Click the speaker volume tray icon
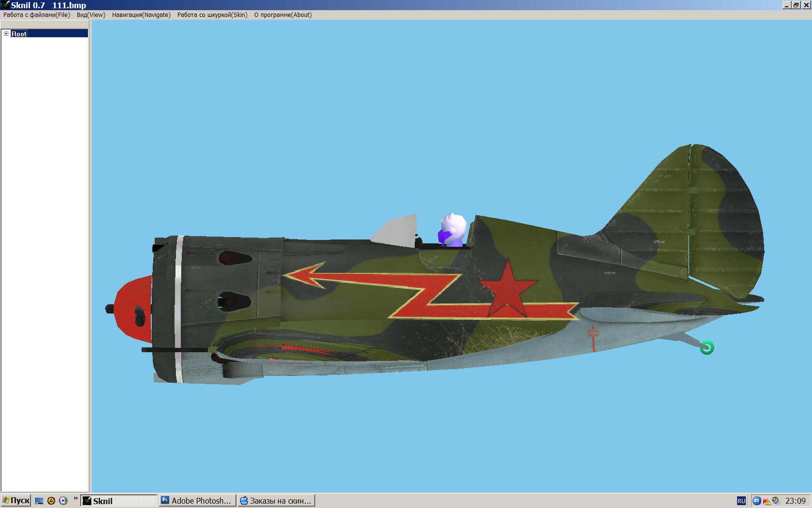This screenshot has width=812, height=508. coord(775,501)
